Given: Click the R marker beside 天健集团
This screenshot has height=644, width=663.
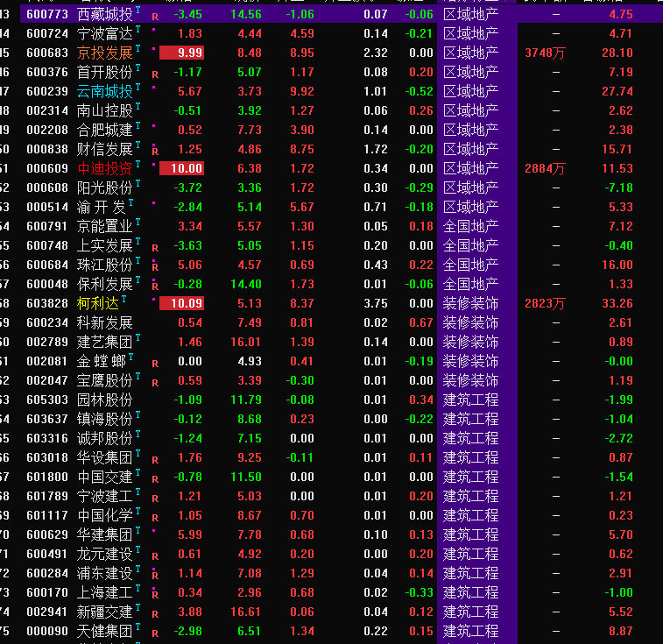Looking at the screenshot, I should tap(155, 633).
